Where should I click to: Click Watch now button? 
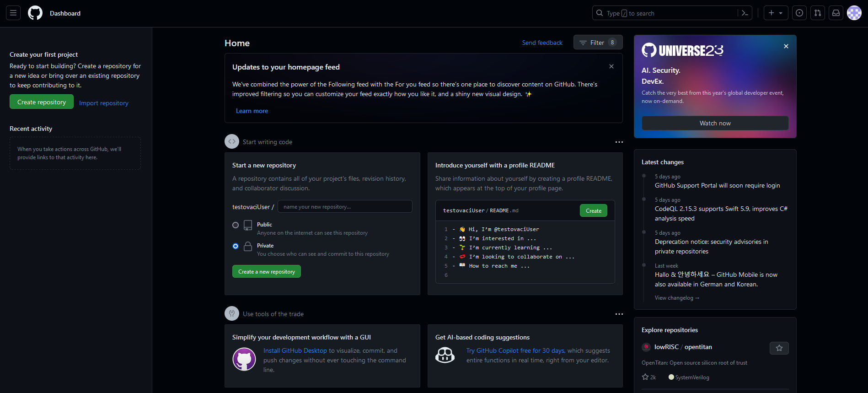tap(715, 123)
